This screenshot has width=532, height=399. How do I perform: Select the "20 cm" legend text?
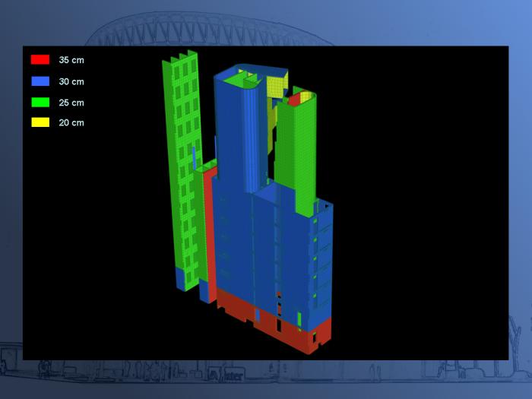click(71, 122)
